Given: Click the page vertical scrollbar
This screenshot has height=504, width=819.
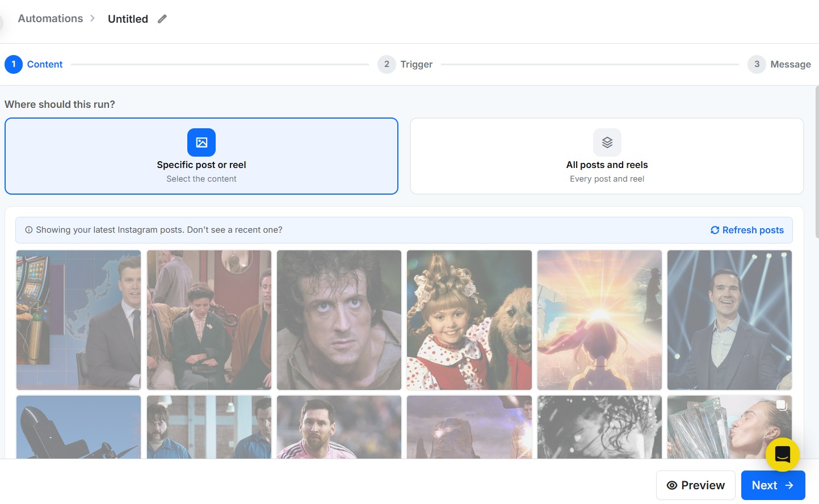Looking at the screenshot, I should coord(817,162).
